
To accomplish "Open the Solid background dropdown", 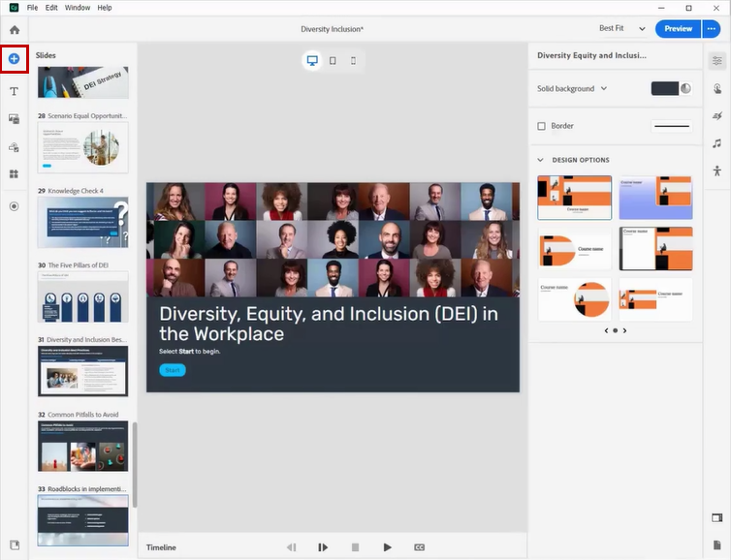I will tap(572, 88).
